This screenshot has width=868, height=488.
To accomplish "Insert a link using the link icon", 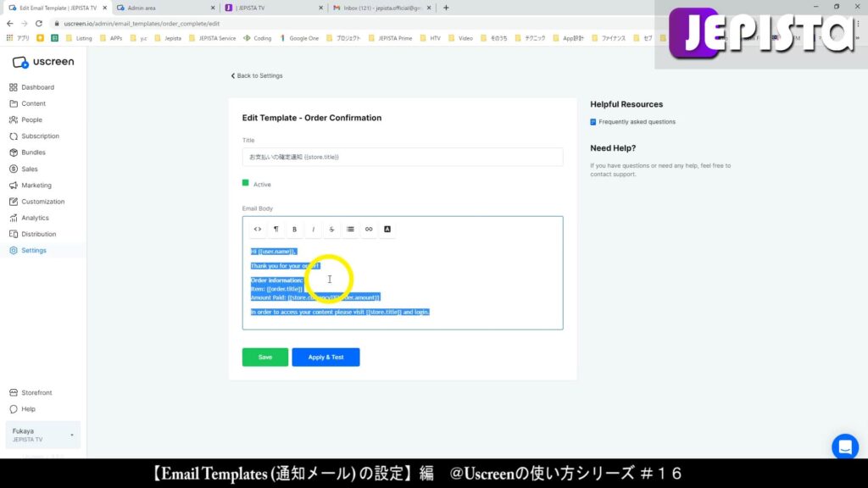I will coord(369,229).
